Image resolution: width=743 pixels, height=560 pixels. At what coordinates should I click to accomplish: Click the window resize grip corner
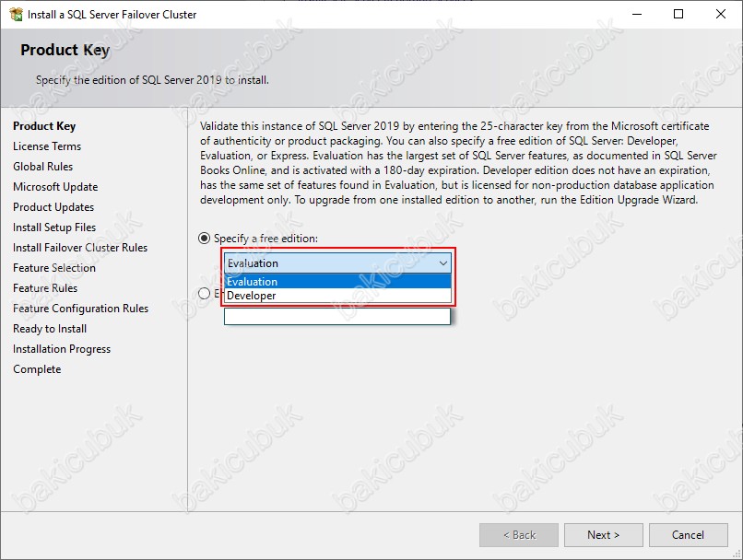(x=737, y=554)
